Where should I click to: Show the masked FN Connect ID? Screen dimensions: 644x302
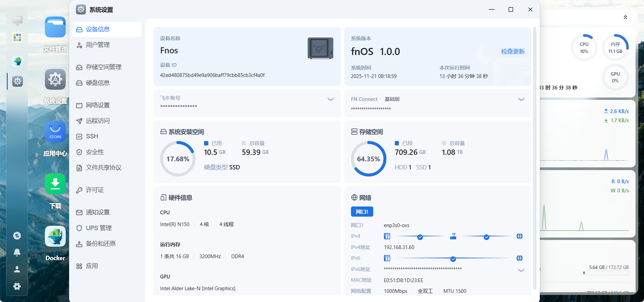(521, 99)
